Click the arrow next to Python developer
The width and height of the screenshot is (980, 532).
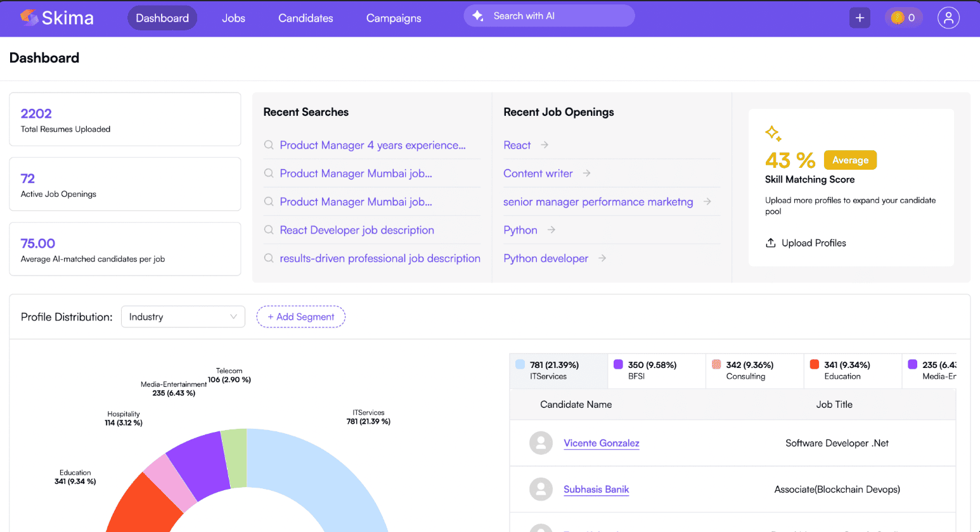pyautogui.click(x=602, y=258)
